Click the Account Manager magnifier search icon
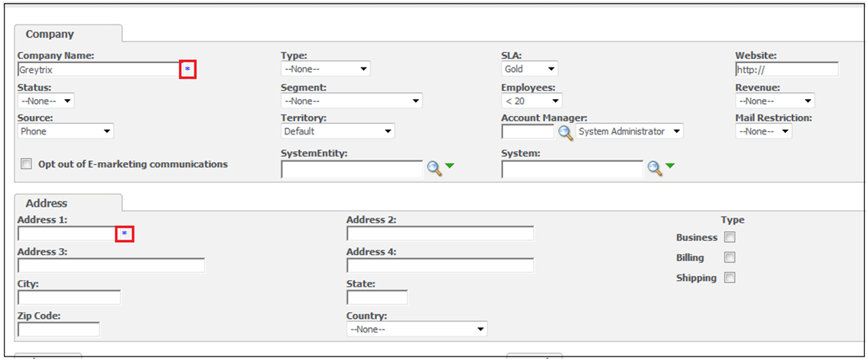Viewport: 868px width, 361px height. pyautogui.click(x=565, y=132)
